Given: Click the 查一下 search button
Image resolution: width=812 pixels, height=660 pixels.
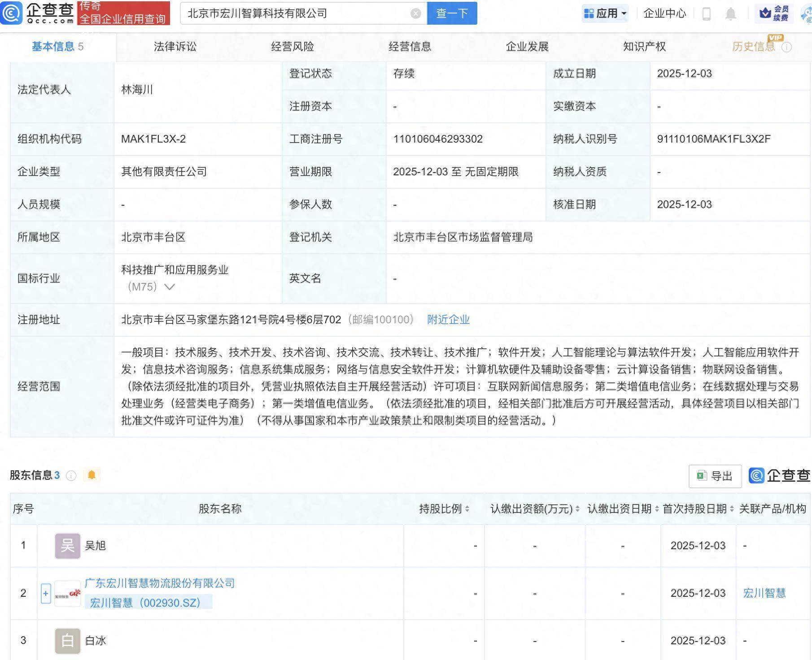Looking at the screenshot, I should pyautogui.click(x=451, y=13).
